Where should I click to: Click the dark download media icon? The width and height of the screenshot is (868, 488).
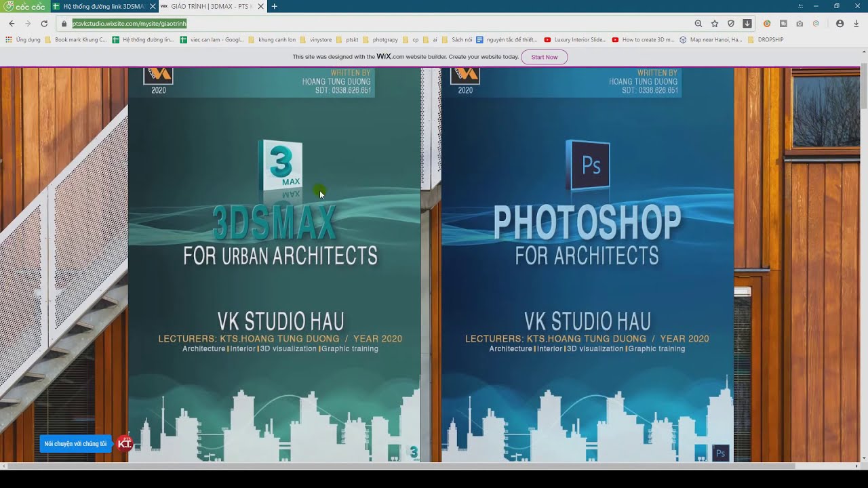pos(747,23)
